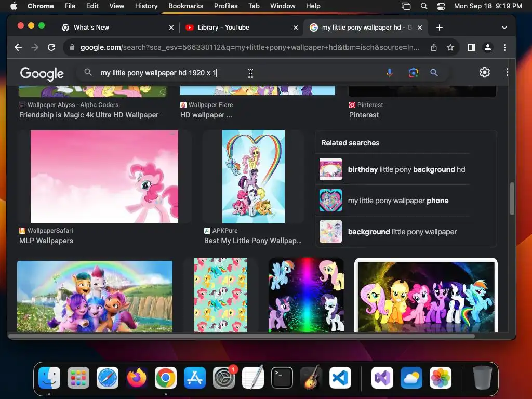
Task: Open Launchpad from the dock
Action: [78, 378]
